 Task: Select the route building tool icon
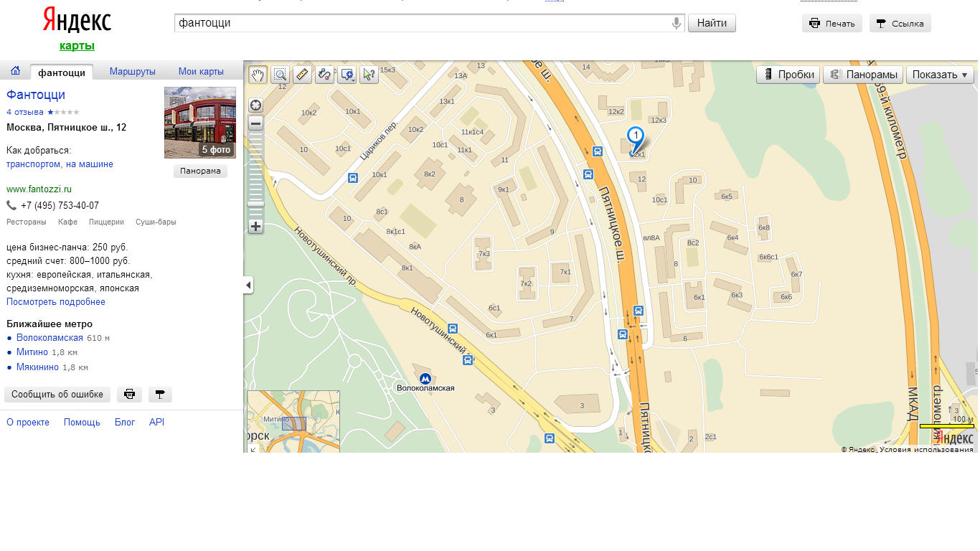(x=324, y=74)
